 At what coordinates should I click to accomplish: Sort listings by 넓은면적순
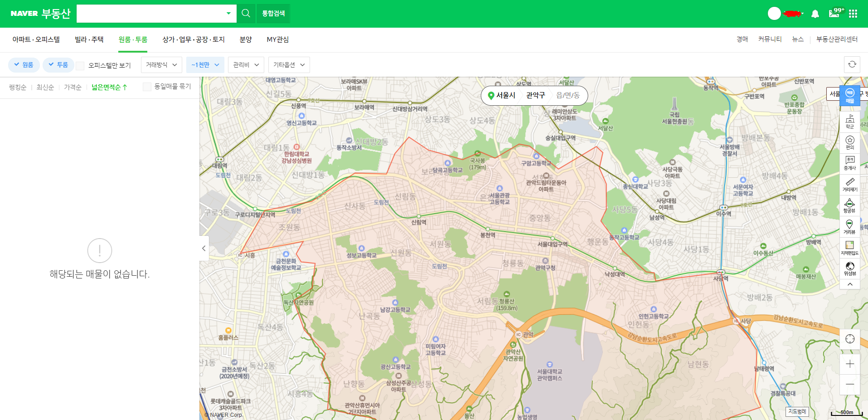click(x=109, y=87)
